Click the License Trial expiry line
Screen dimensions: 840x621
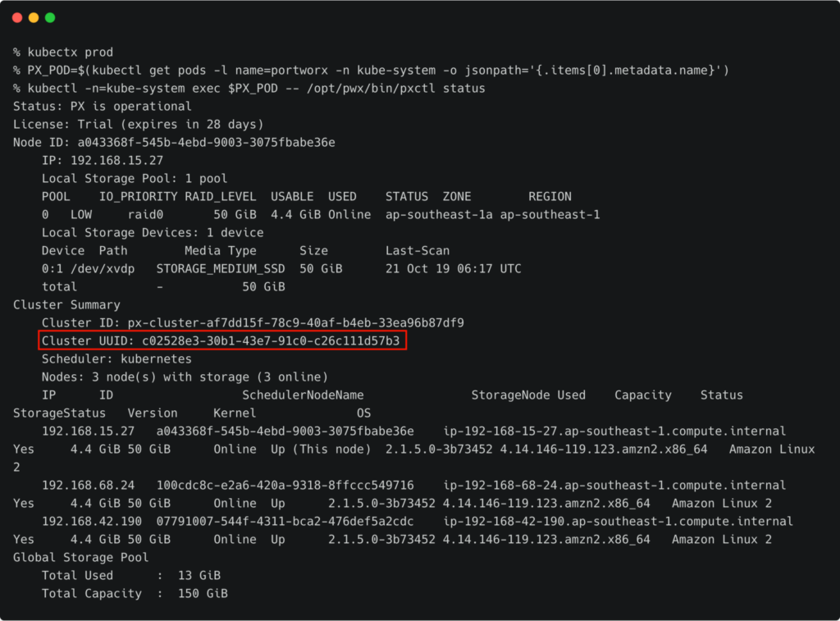point(138,125)
